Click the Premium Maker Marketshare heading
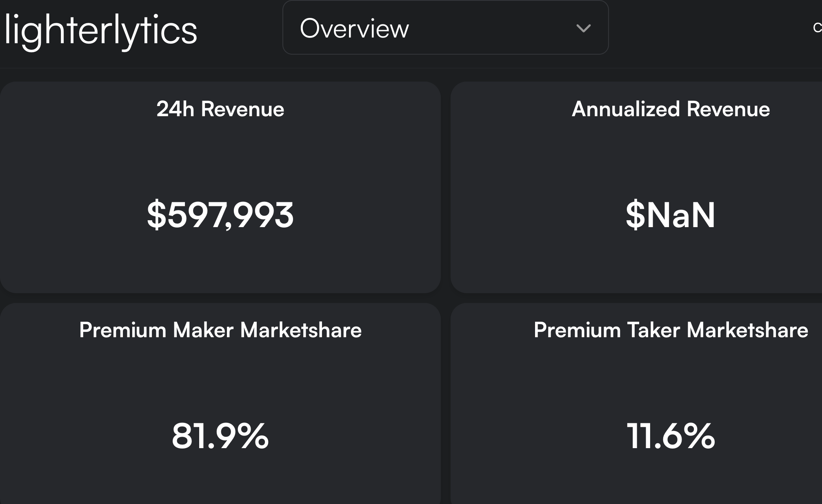822x504 pixels. point(220,330)
